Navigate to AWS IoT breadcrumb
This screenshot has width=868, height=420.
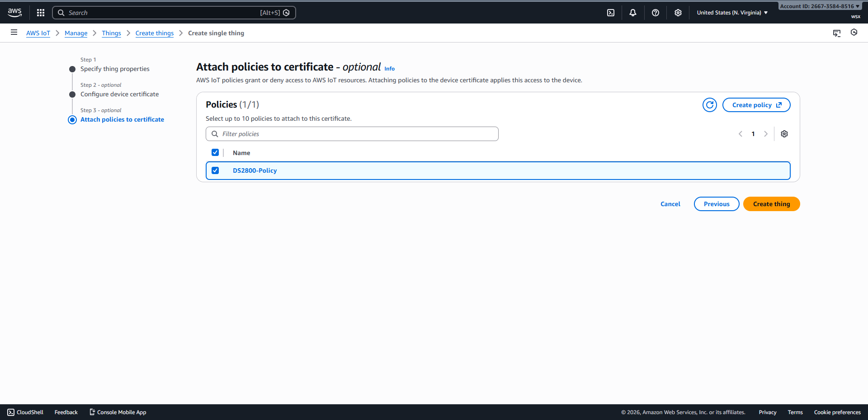pyautogui.click(x=38, y=33)
